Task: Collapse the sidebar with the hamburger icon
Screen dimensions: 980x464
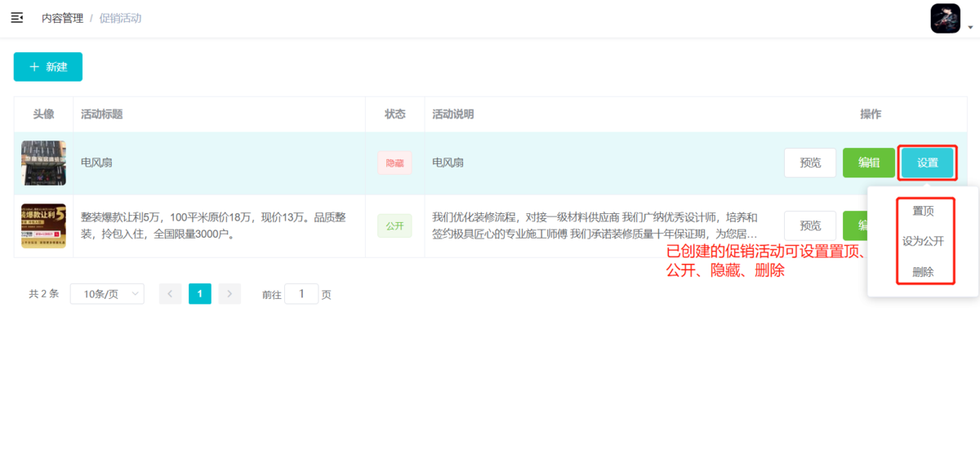Action: point(16,18)
